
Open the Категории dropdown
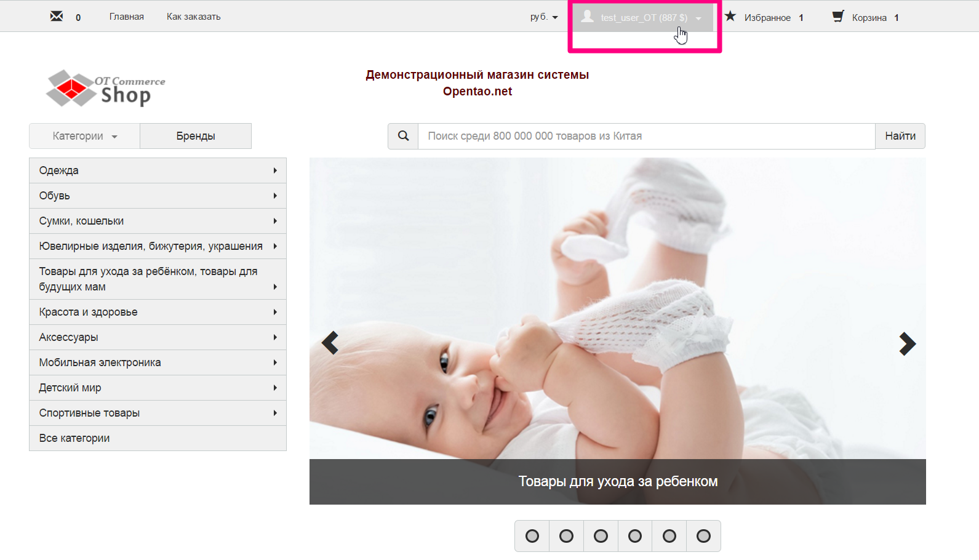[x=84, y=136]
